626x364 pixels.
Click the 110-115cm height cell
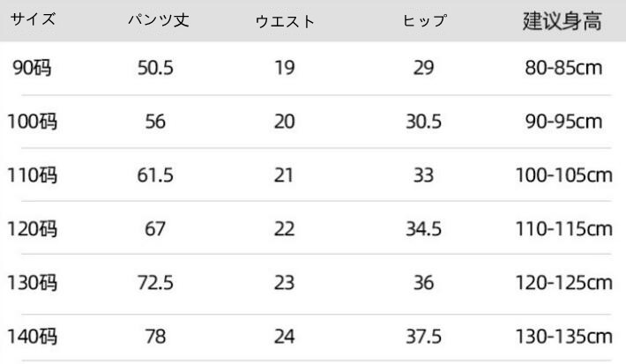click(563, 229)
